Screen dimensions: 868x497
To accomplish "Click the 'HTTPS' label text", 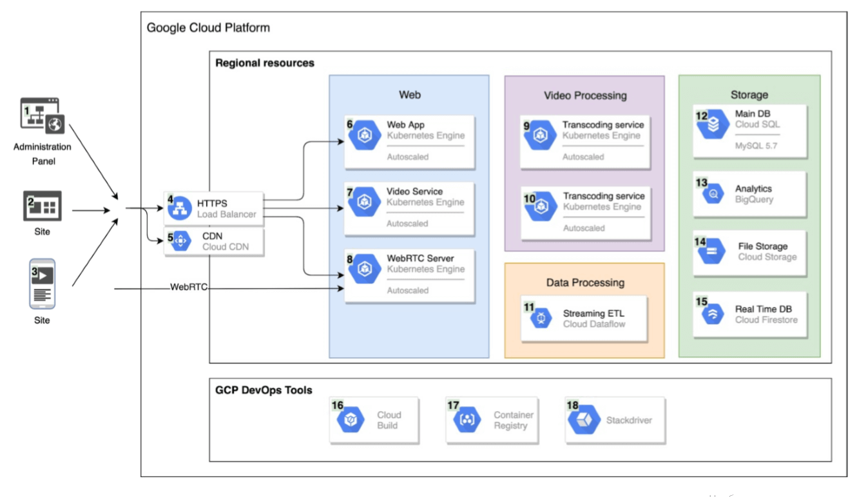I will [x=212, y=204].
